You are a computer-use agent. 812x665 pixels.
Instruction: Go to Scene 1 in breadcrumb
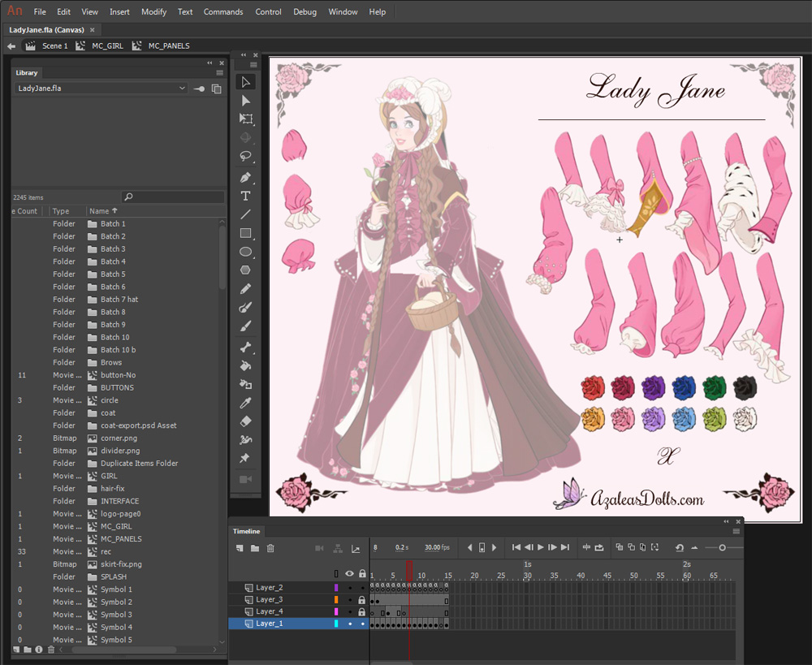[55, 45]
